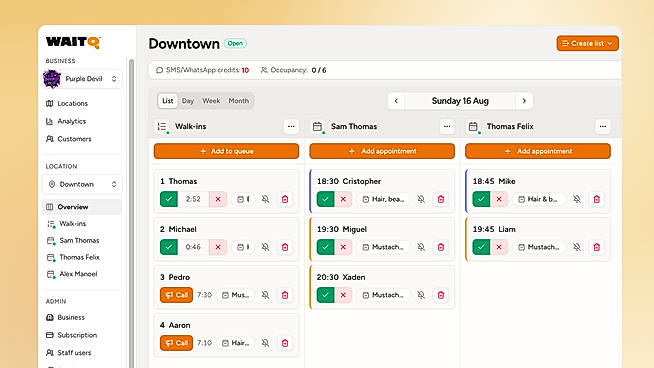654x368 pixels.
Task: Delete Liam appointment
Action: click(597, 247)
